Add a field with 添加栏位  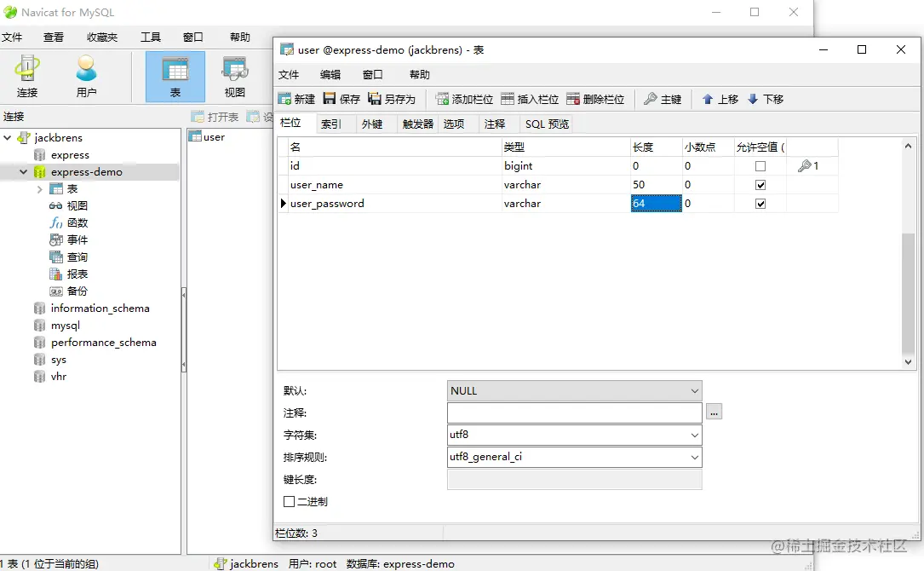point(464,99)
